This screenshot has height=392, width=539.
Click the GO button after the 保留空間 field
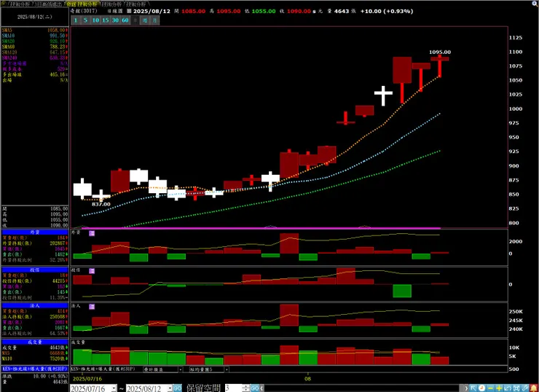point(255,388)
